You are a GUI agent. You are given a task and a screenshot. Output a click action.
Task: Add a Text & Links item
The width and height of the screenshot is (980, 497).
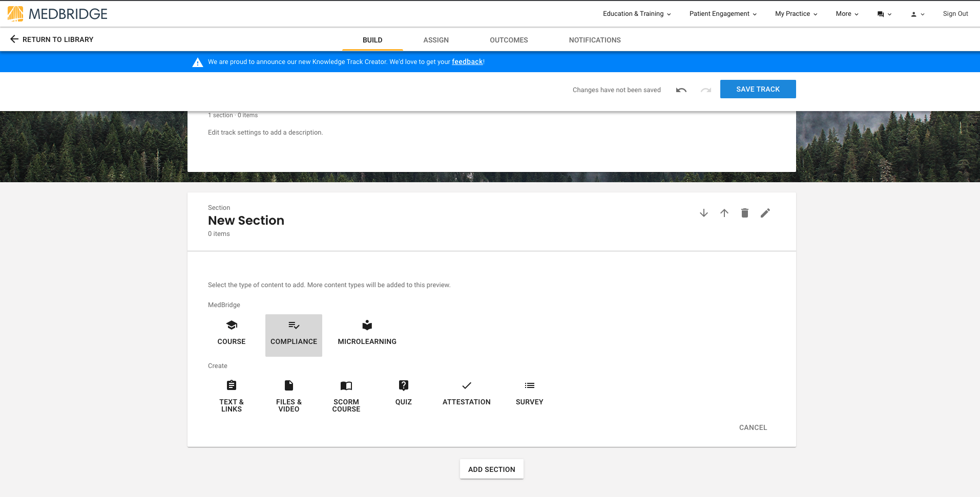pos(231,394)
